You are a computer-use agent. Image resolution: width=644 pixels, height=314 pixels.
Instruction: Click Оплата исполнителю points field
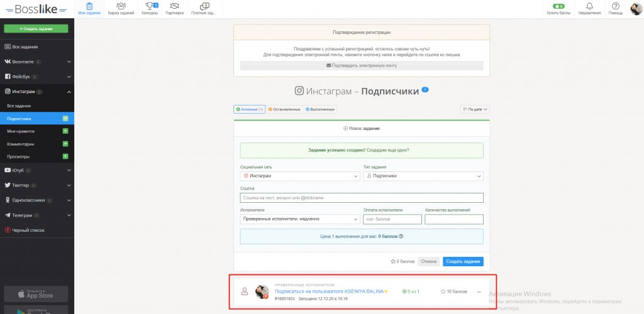click(x=392, y=219)
